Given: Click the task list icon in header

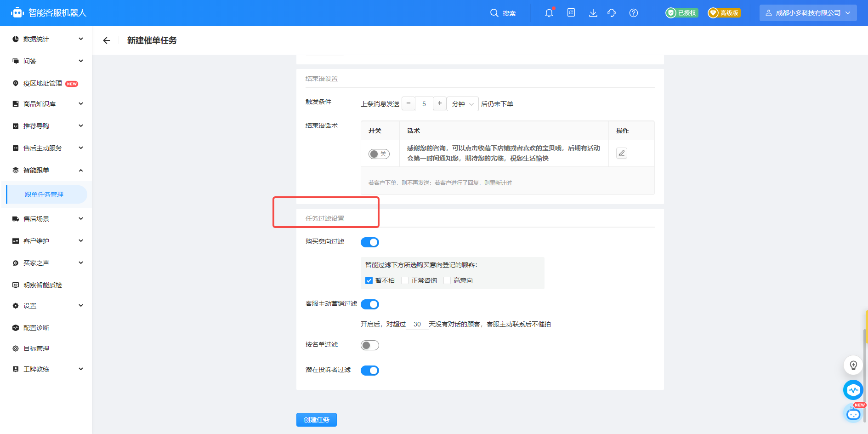Looking at the screenshot, I should click(x=571, y=13).
